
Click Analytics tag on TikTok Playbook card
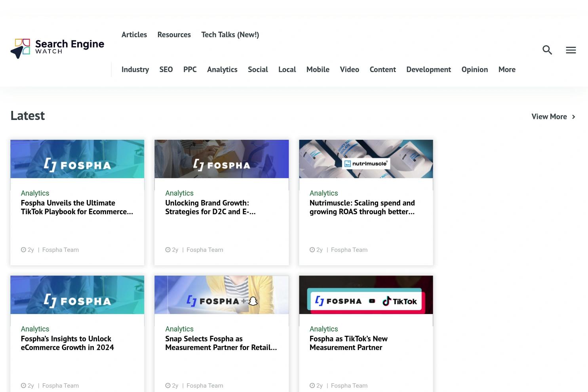coord(35,193)
